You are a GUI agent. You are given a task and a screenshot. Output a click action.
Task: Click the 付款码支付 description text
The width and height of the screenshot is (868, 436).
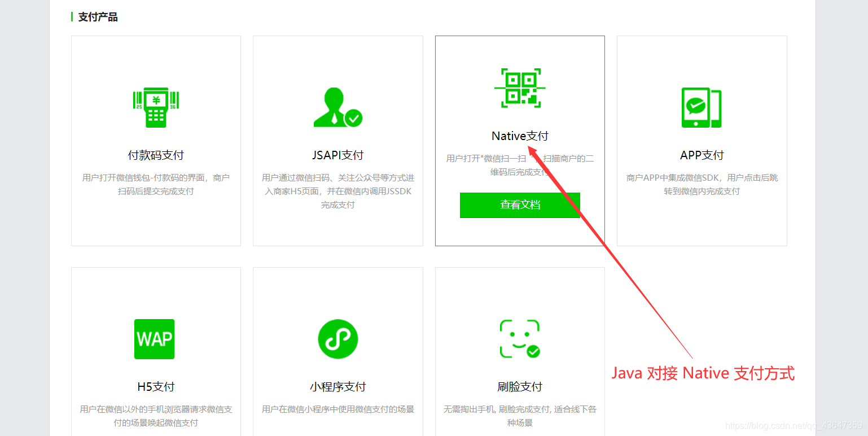(x=156, y=185)
